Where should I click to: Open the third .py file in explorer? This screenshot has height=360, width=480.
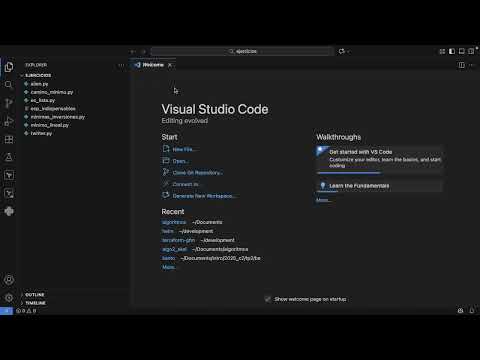pos(42,100)
